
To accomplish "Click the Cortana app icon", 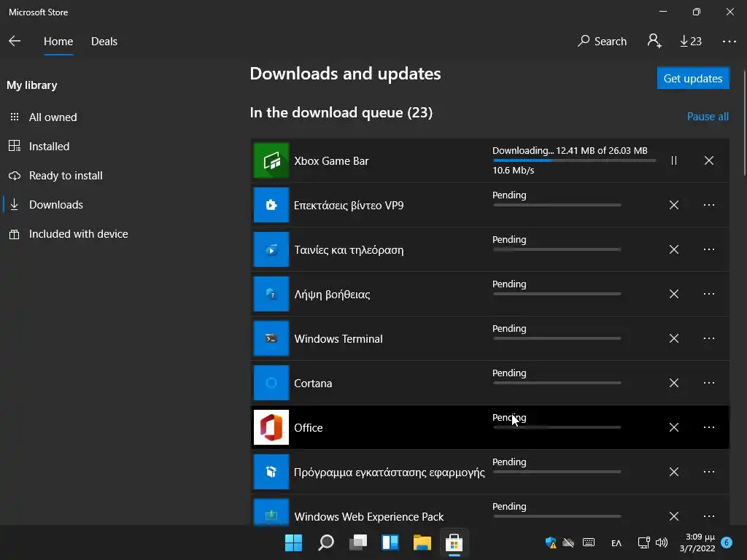I will pos(271,383).
